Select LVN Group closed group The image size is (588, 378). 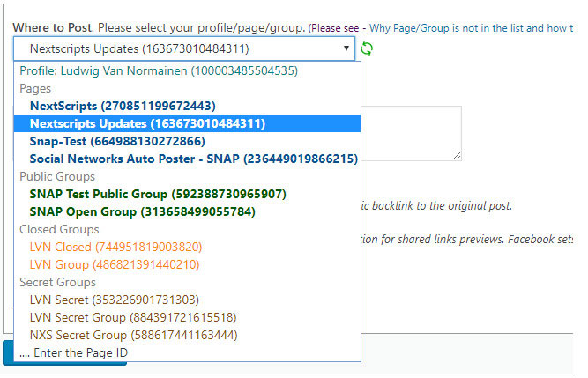coord(114,264)
